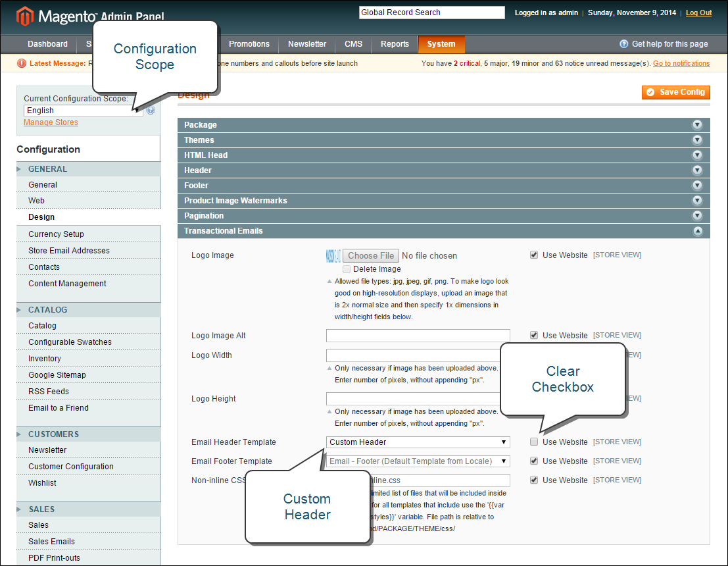Expand the Themes section arrow
Image resolution: width=728 pixels, height=566 pixels.
[697, 140]
